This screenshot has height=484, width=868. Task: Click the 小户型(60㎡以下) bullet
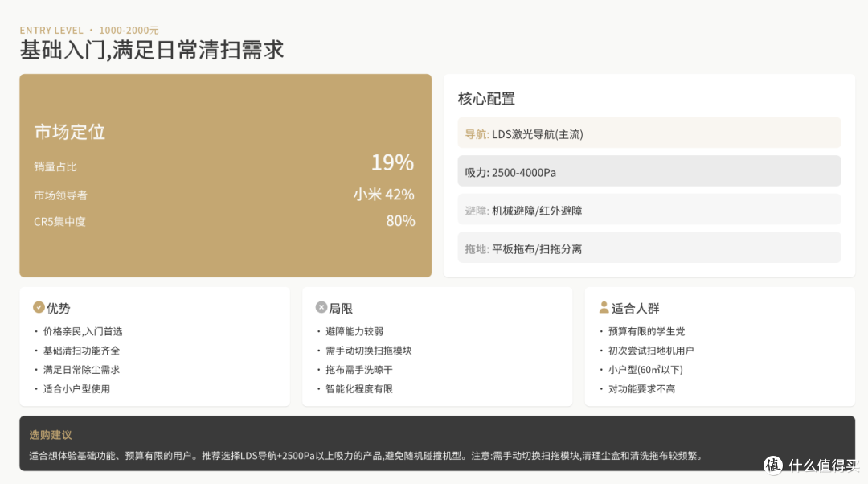point(645,369)
